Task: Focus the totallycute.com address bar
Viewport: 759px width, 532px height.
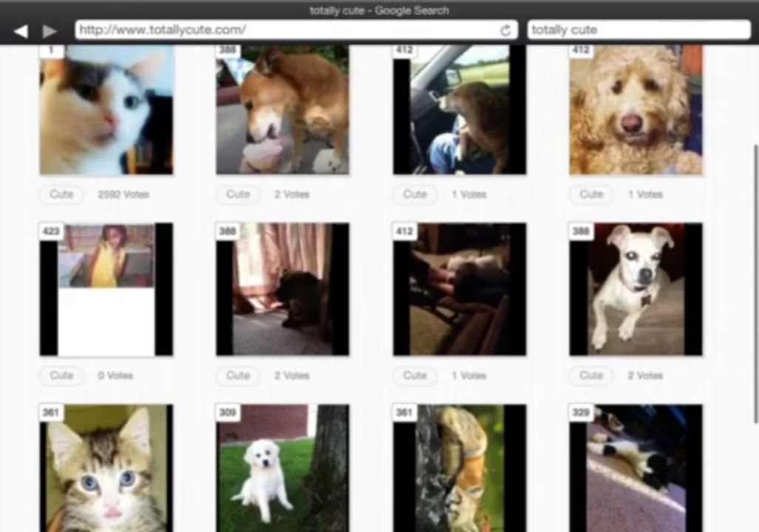Action: [296, 30]
